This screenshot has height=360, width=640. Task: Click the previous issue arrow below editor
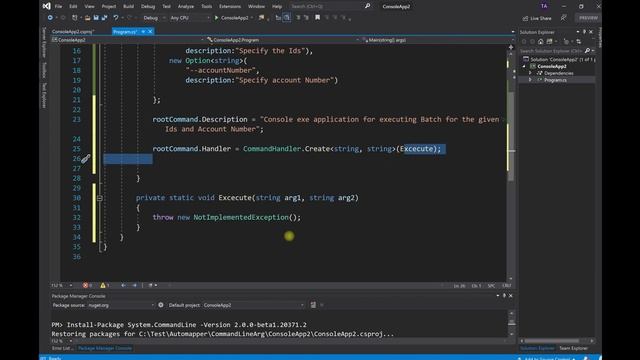click(123, 285)
